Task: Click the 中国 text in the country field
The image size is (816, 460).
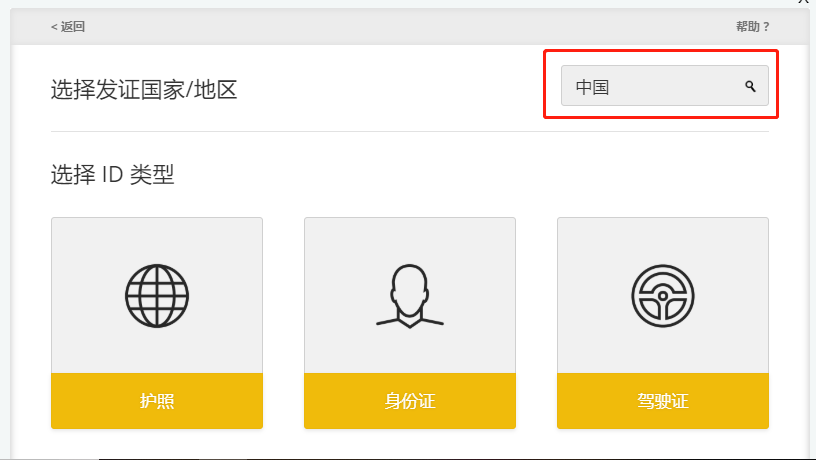Action: tap(593, 87)
